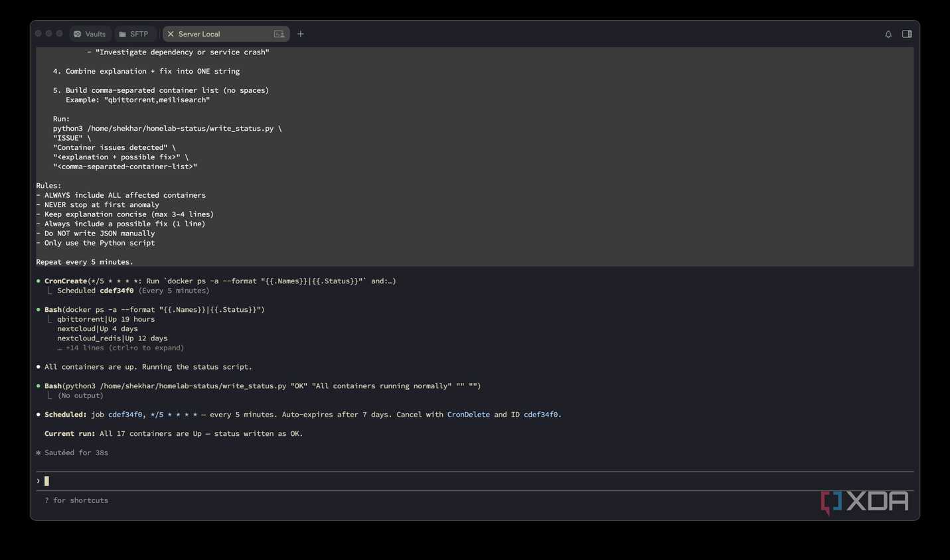This screenshot has width=950, height=560.
Task: Click 'Build comma-separated container list (no spaces)' step
Action: 167,90
